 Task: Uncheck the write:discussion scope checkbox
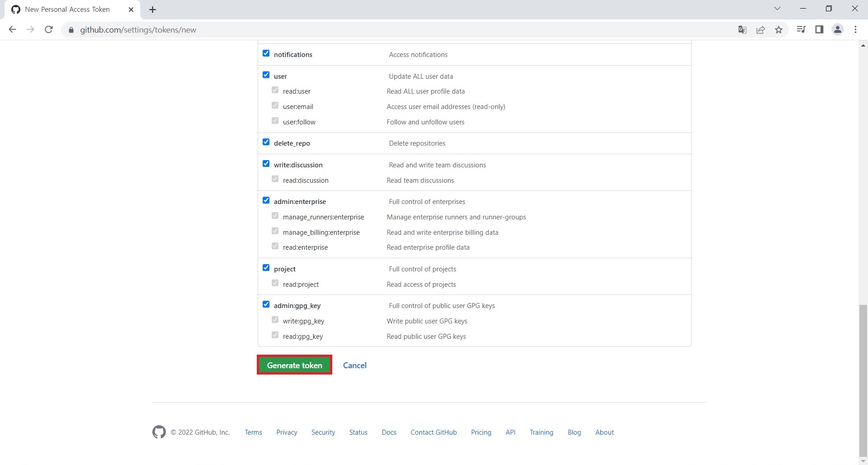coord(266,164)
